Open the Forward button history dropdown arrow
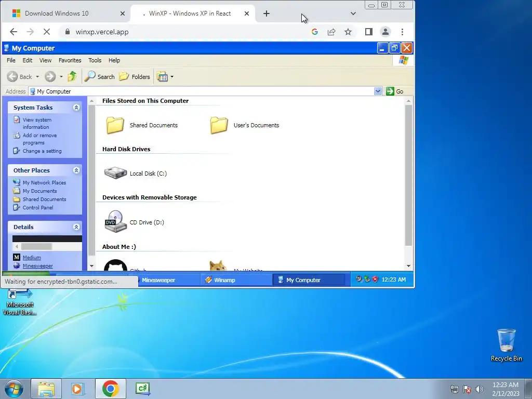Image resolution: width=532 pixels, height=399 pixels. [61, 77]
